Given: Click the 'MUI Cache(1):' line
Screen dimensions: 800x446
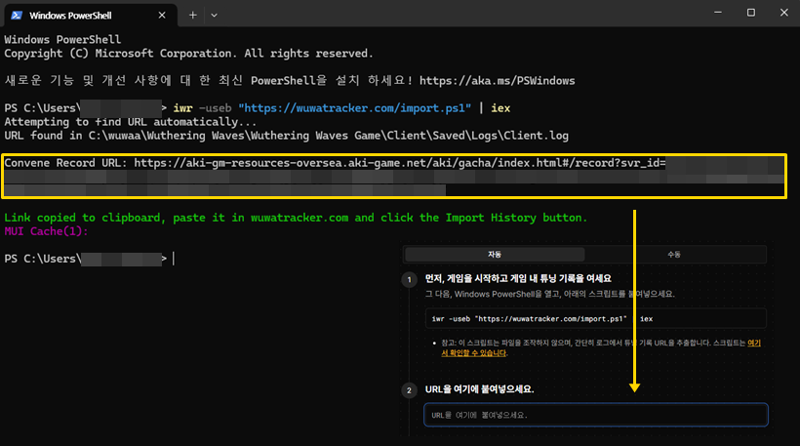Looking at the screenshot, I should point(46,232).
